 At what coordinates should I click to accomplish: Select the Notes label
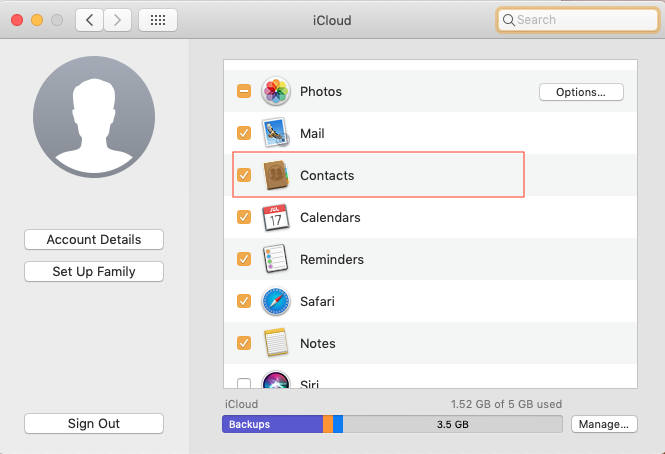point(318,343)
